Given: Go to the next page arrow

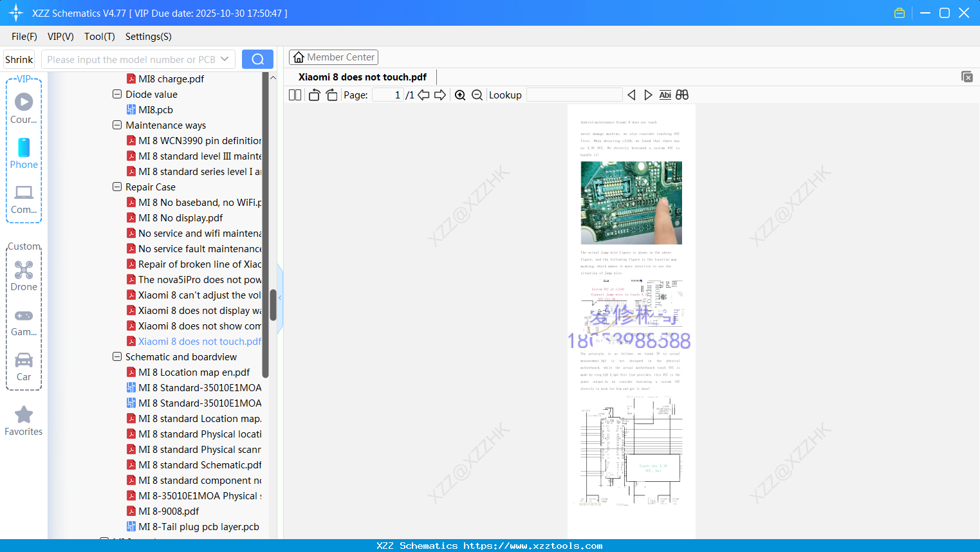Looking at the screenshot, I should (440, 95).
